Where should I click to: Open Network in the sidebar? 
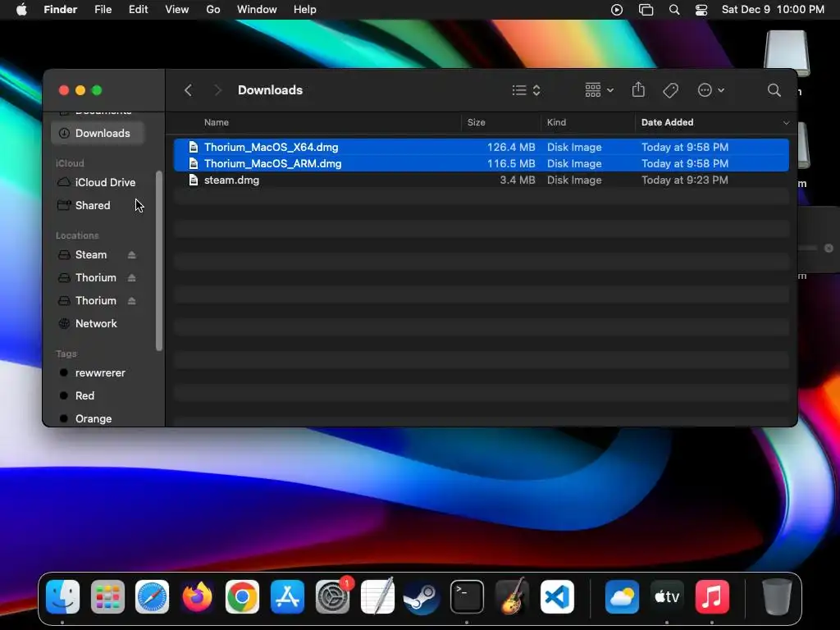[98, 323]
